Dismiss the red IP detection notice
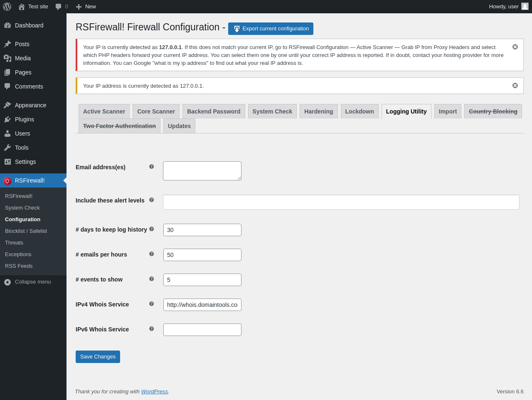The height and width of the screenshot is (400, 532). pyautogui.click(x=515, y=47)
